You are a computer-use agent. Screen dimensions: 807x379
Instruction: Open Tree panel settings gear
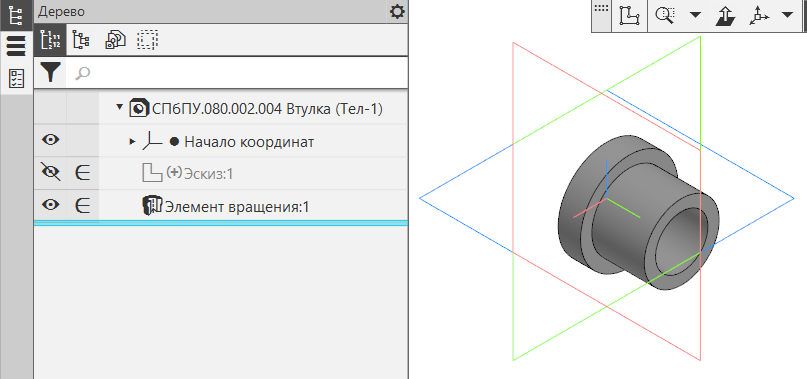pyautogui.click(x=397, y=11)
